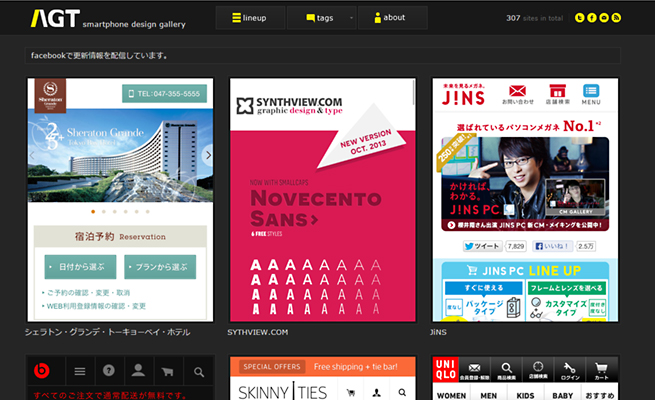This screenshot has height=400, width=655.
Task: Open the JiNS caption link
Action: [x=438, y=332]
